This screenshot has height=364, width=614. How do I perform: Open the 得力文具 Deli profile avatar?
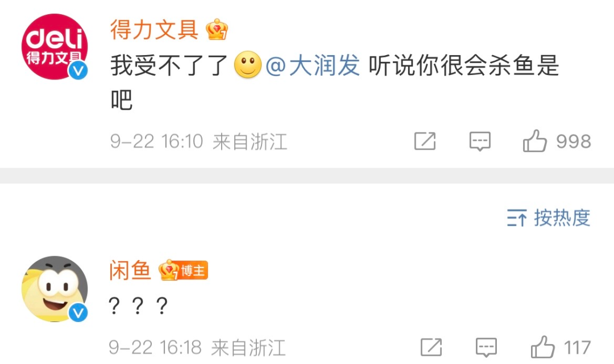[55, 47]
